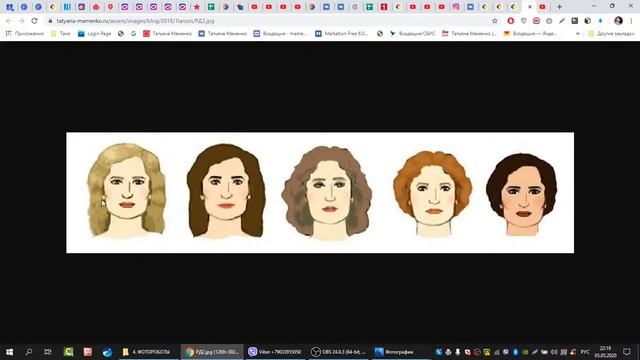The height and width of the screenshot is (360, 640).
Task: Click the dark short-haired face illustration
Action: point(522,194)
